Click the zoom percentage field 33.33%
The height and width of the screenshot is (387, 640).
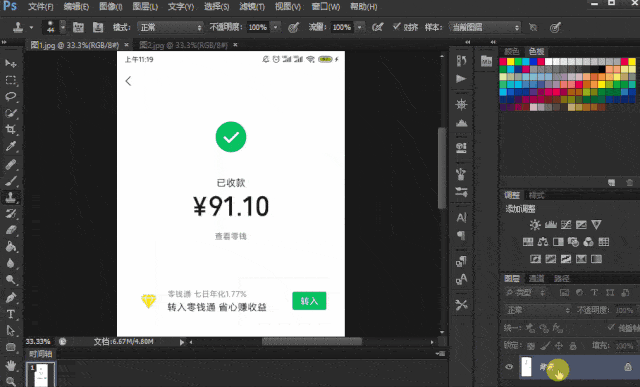click(38, 341)
